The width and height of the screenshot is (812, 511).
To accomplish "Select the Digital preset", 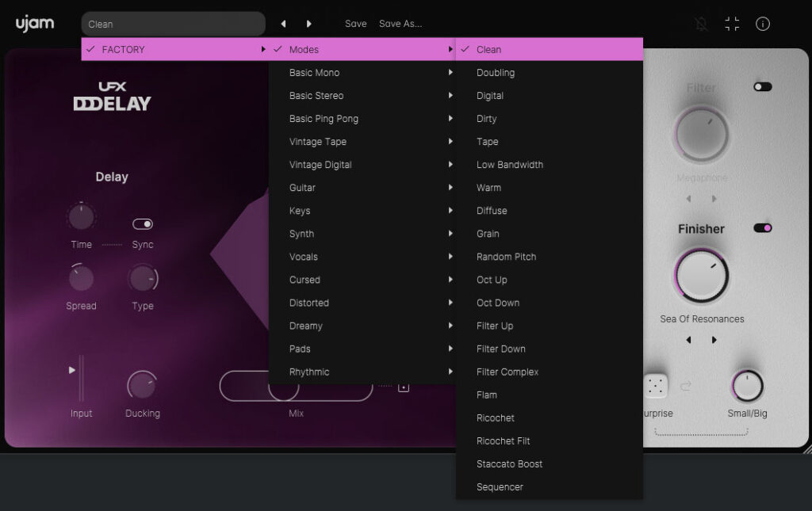I will pos(549,96).
